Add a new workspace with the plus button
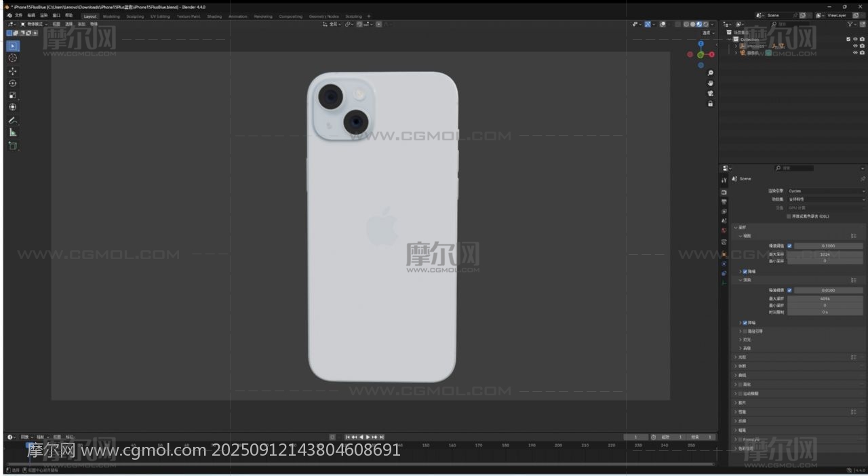This screenshot has height=476, width=868. (369, 16)
